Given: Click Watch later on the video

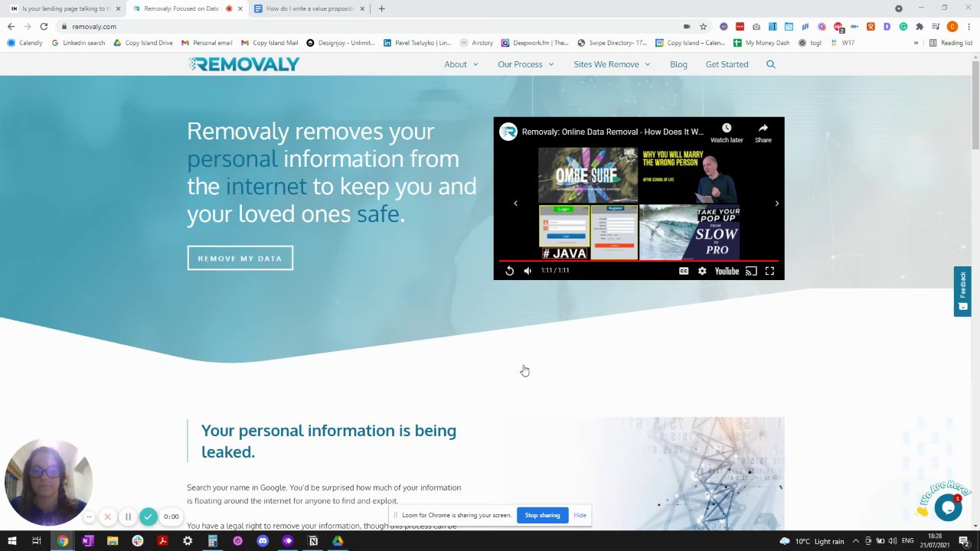Looking at the screenshot, I should [x=727, y=133].
